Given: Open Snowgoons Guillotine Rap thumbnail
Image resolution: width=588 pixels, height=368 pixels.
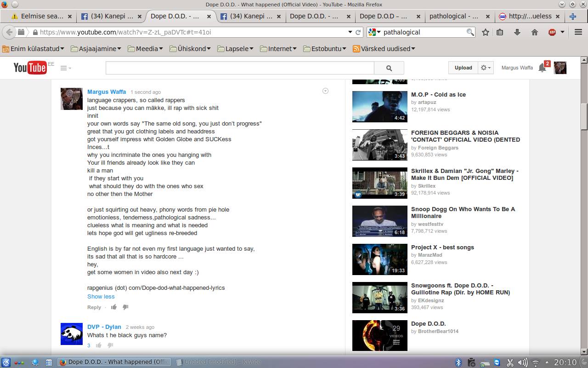Looking at the screenshot, I should (x=380, y=298).
